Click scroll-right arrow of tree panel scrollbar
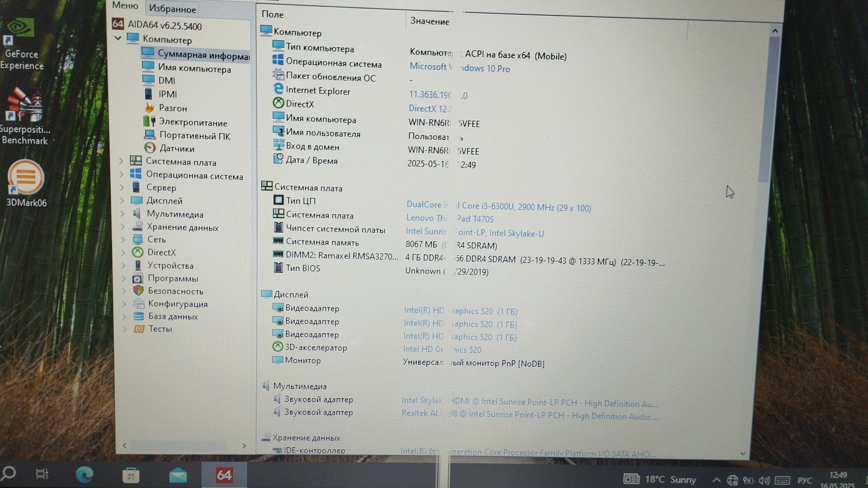This screenshot has width=868, height=488. click(244, 446)
